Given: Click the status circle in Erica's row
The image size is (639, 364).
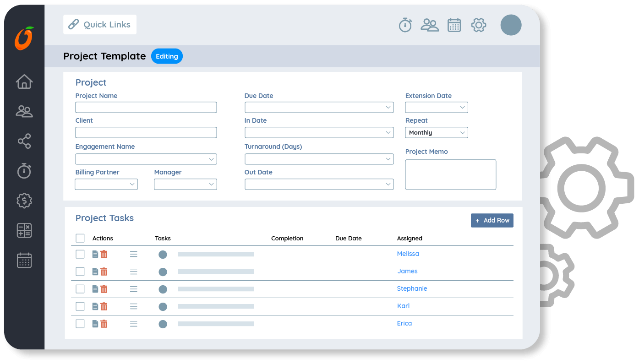Looking at the screenshot, I should click(163, 324).
